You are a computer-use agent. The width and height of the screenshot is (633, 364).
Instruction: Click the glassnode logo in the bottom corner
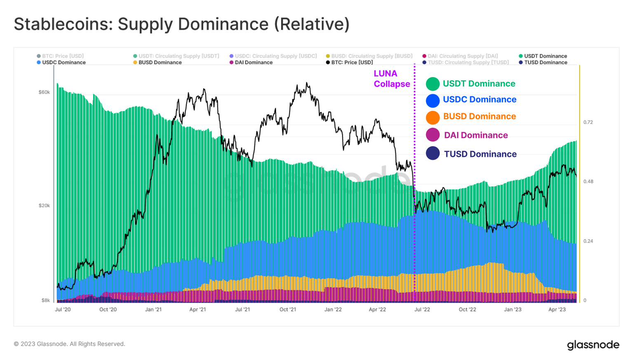593,345
